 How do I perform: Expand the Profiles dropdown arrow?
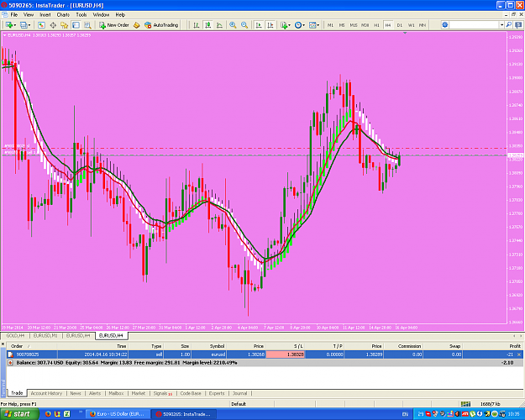click(x=29, y=25)
